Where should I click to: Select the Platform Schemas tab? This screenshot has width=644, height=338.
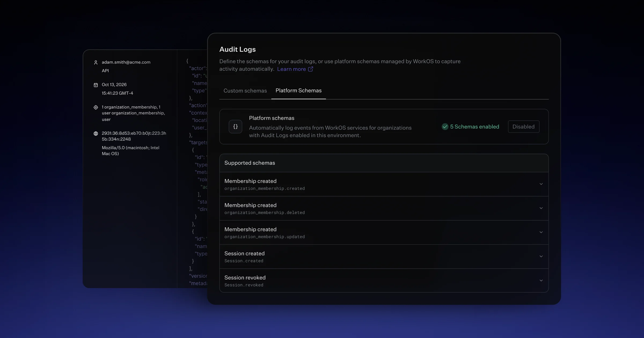(x=298, y=91)
